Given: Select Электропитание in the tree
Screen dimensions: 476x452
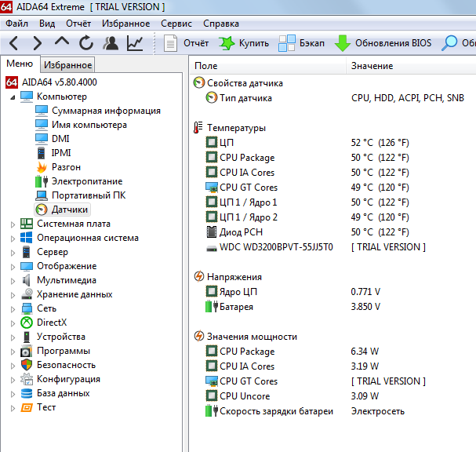Looking at the screenshot, I should coord(87,181).
